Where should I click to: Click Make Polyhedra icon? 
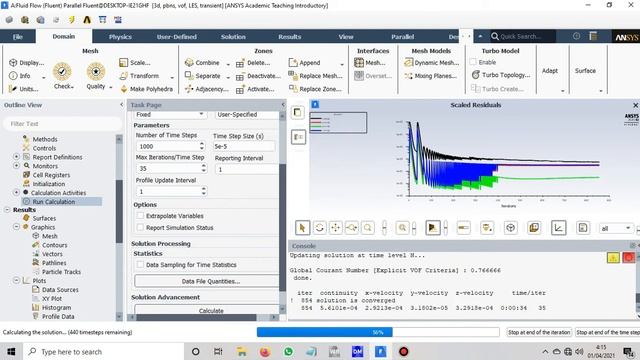pyautogui.click(x=124, y=89)
